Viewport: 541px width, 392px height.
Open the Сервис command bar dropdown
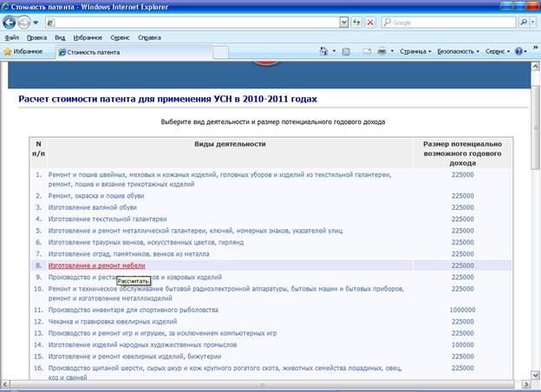(x=497, y=52)
